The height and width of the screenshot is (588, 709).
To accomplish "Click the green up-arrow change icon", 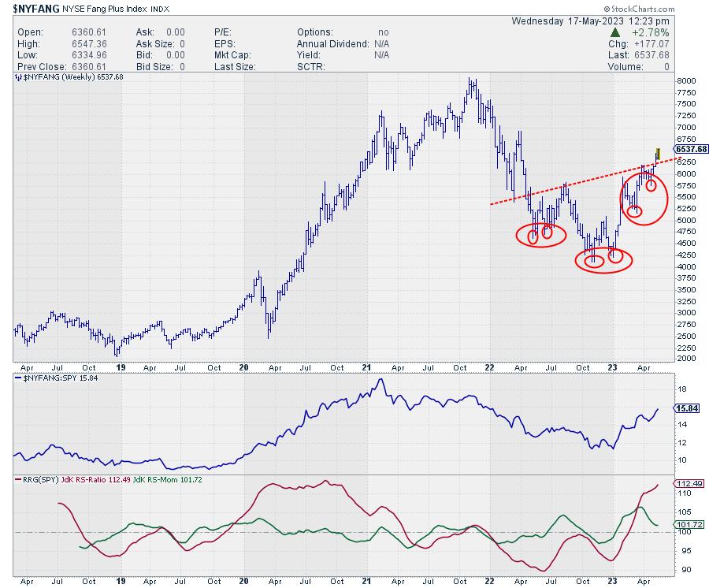I will click(x=614, y=32).
